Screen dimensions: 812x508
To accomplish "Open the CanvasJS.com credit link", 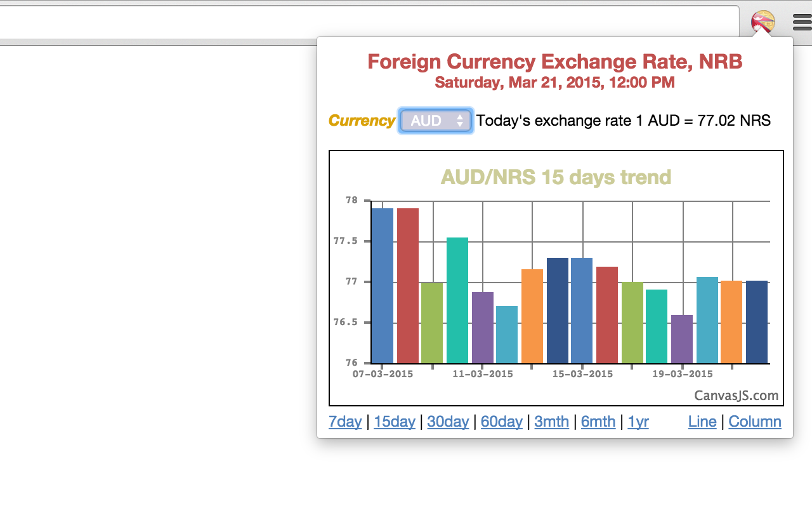I will (736, 396).
